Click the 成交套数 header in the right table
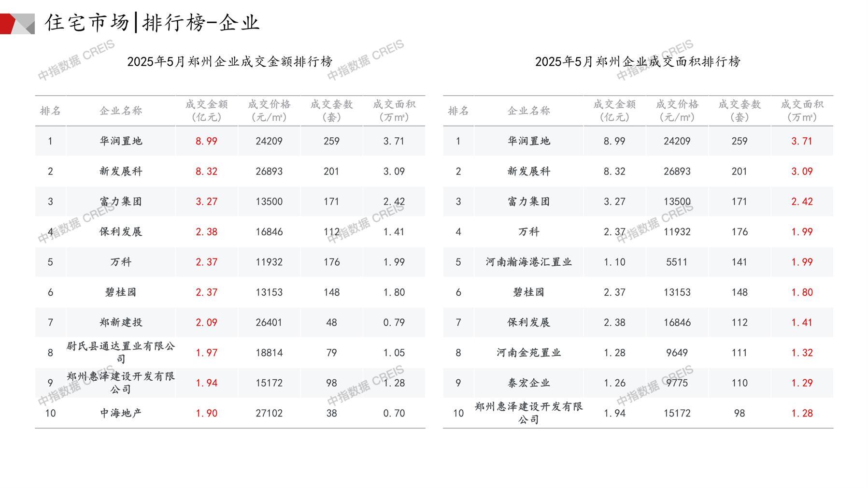Screen dimensions: 868x488 tap(739, 111)
